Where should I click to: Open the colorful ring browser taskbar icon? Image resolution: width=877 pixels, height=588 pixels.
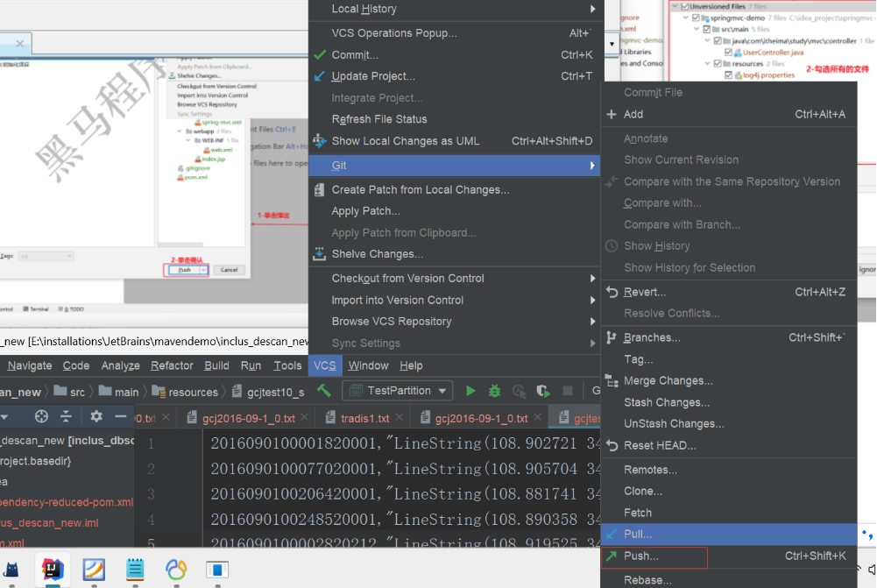coord(175,570)
